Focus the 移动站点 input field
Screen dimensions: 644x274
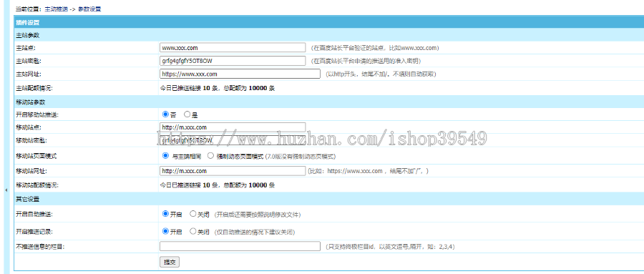[x=233, y=127]
